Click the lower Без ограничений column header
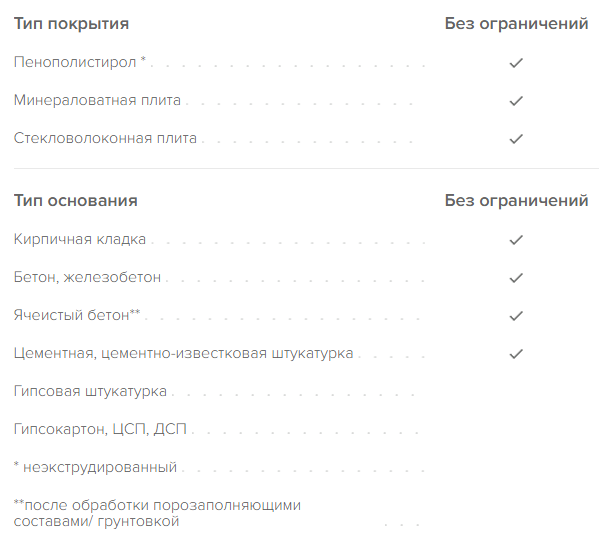The height and width of the screenshot is (552, 605). 516,201
